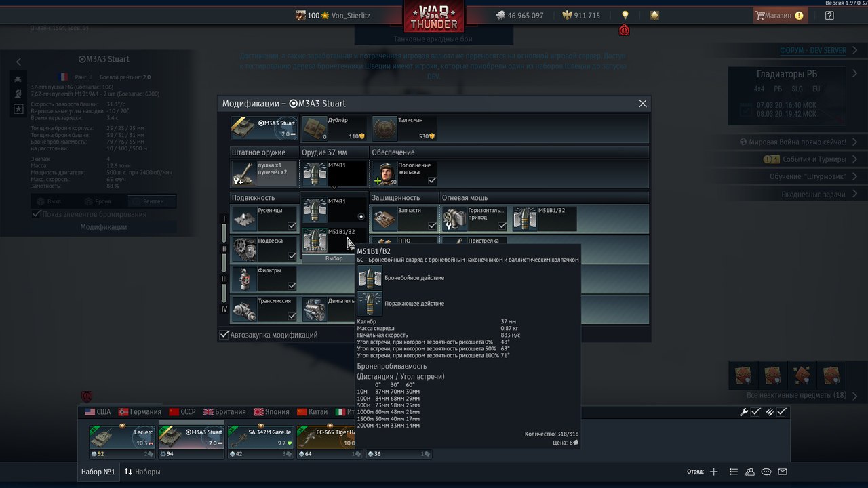Click the back arrow on the M3A3 Stuart info panel
Screen dimensions: 868x488
18,62
